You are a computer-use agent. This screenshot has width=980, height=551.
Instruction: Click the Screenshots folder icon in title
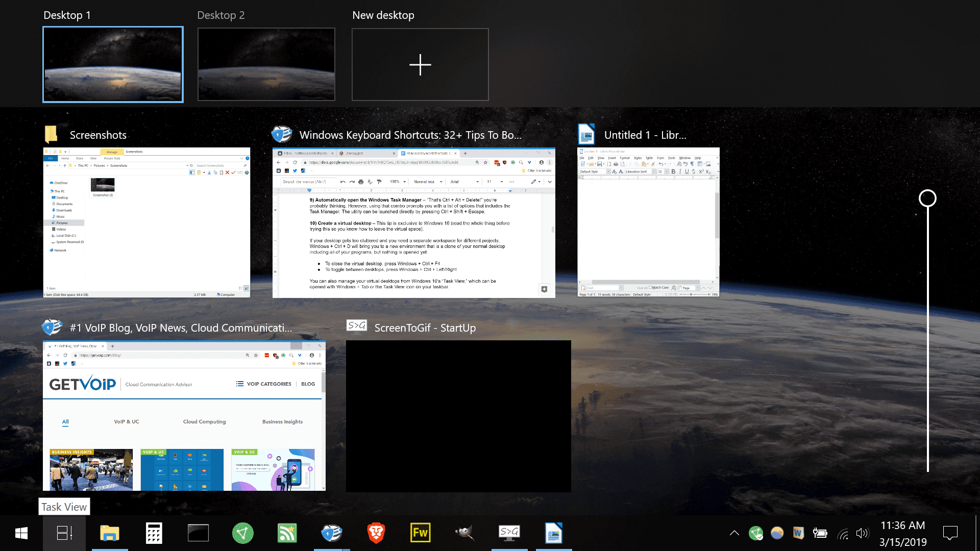click(x=51, y=135)
